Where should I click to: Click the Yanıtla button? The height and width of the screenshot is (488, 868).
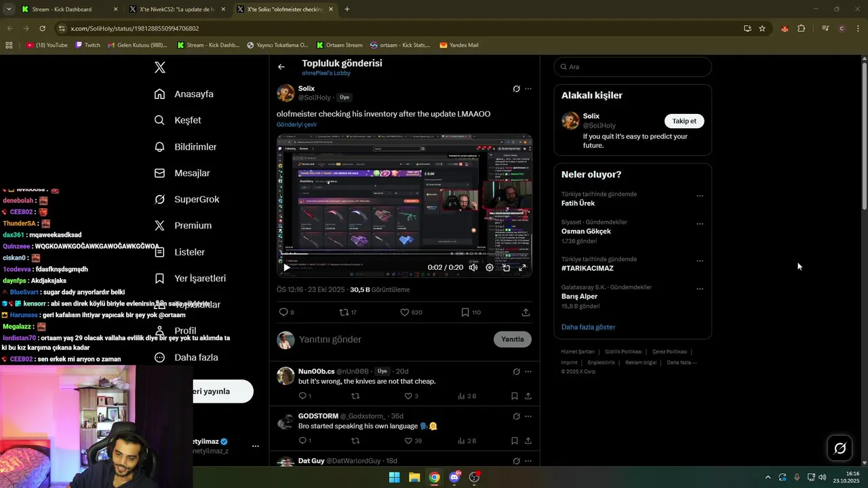[x=513, y=340]
